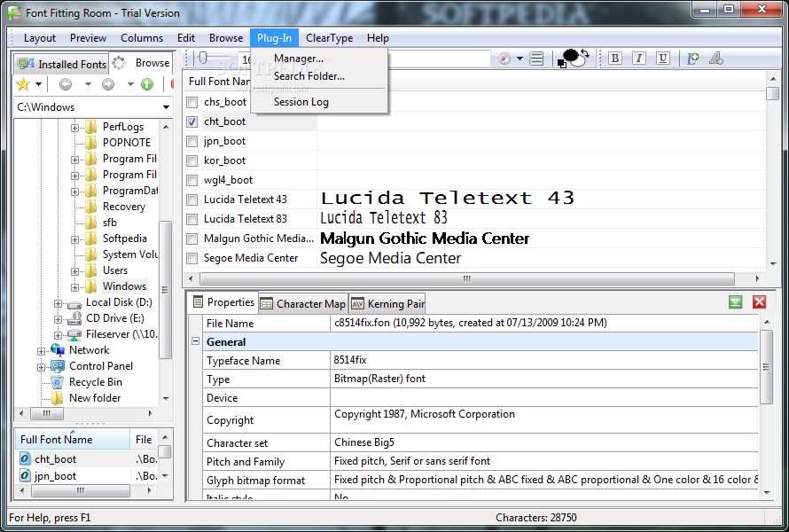The width and height of the screenshot is (789, 532).
Task: Expand the Windows folder node
Action: click(74, 287)
